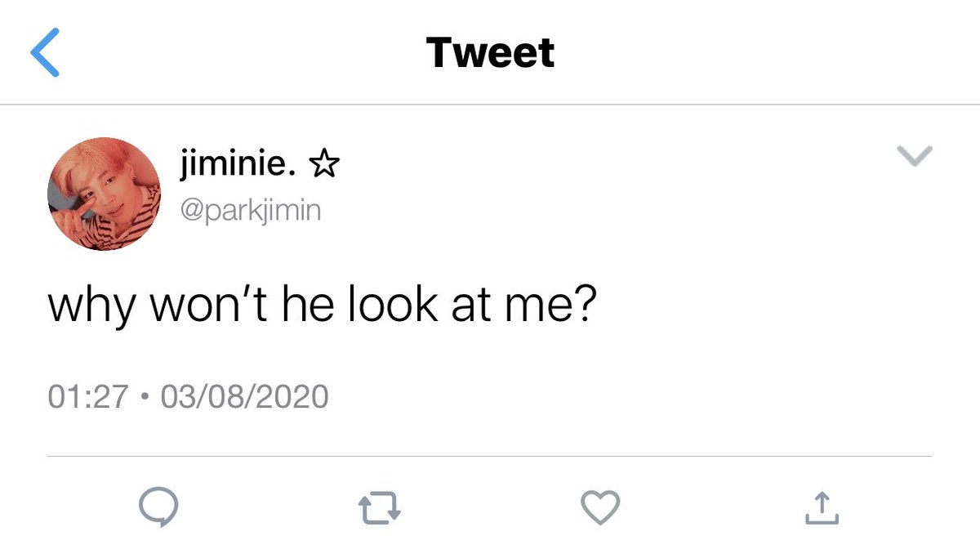Retweet this tweet
The image size is (980, 549).
point(380,508)
